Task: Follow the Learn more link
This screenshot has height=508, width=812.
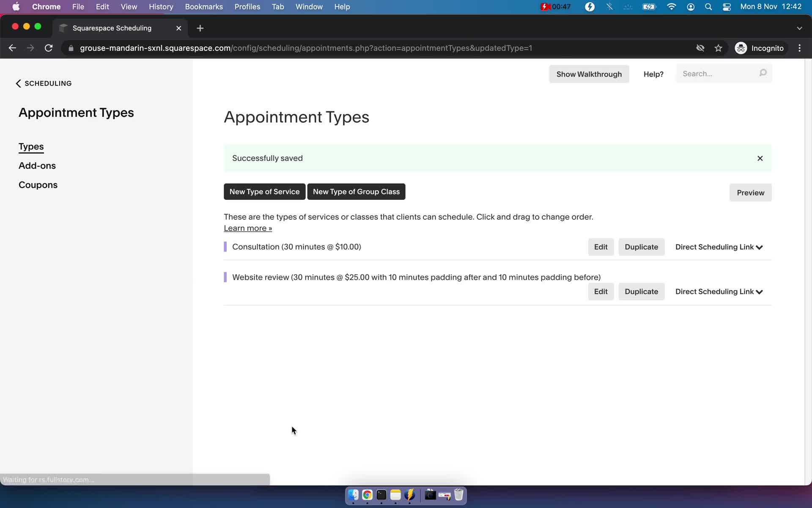Action: point(248,228)
